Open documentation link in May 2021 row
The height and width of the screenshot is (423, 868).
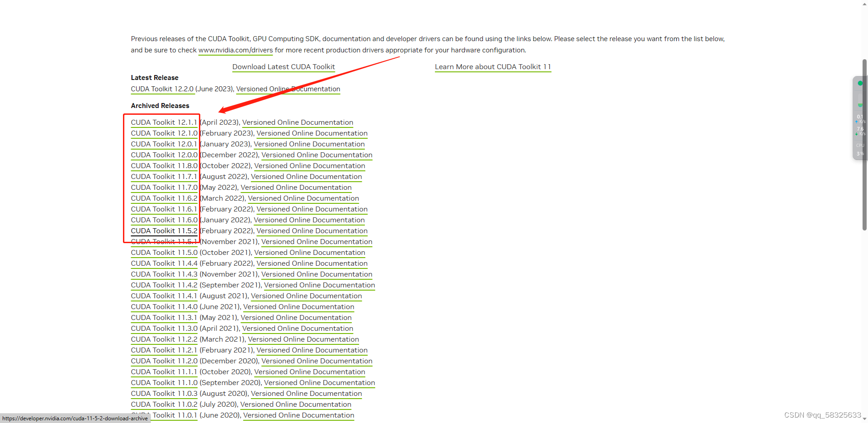pos(296,318)
